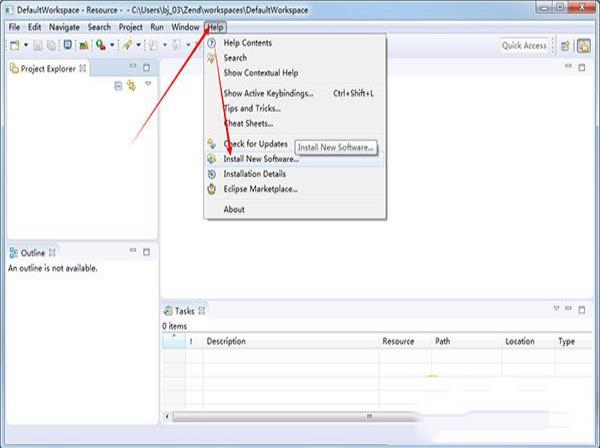
Task: Maximize the Outline panel
Action: click(147, 252)
